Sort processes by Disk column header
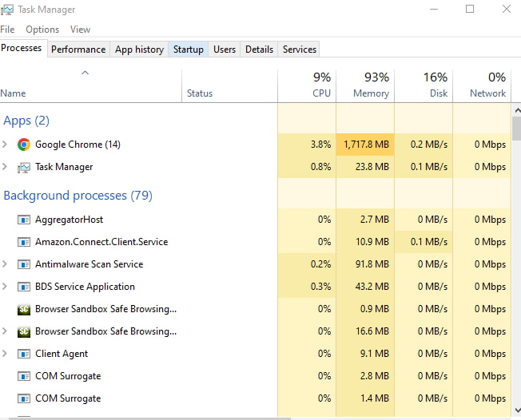521x420 pixels. pyautogui.click(x=424, y=85)
